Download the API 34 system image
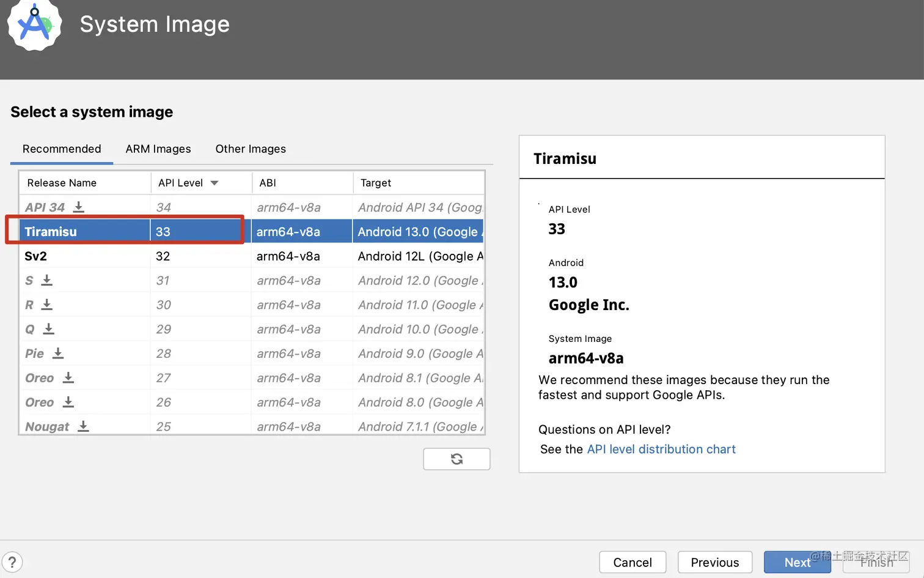Image resolution: width=924 pixels, height=578 pixels. [79, 207]
